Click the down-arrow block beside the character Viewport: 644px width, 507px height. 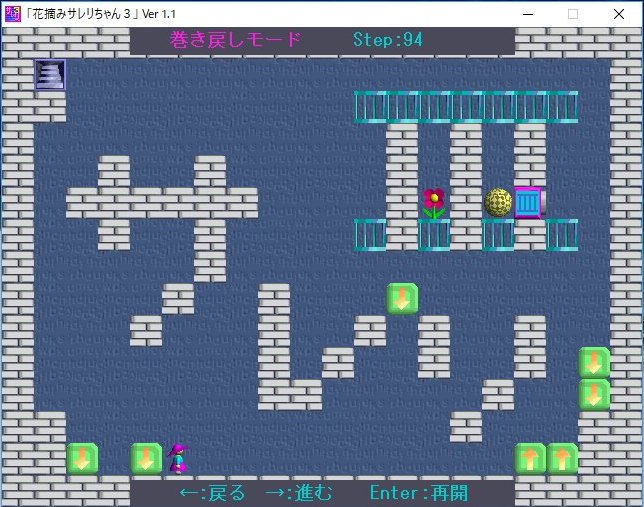click(146, 459)
